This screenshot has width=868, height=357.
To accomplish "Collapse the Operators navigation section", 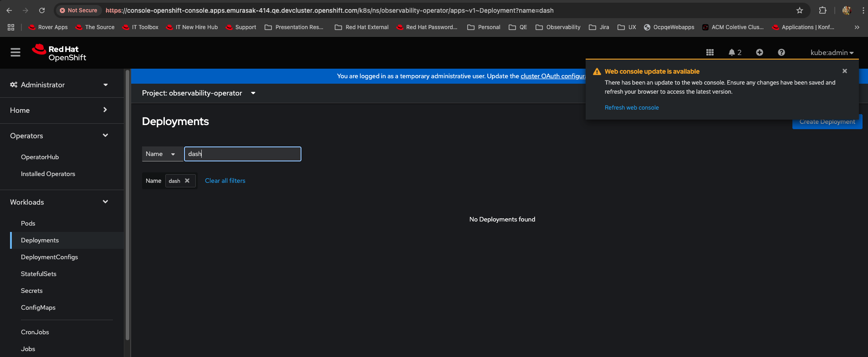I will coord(59,136).
